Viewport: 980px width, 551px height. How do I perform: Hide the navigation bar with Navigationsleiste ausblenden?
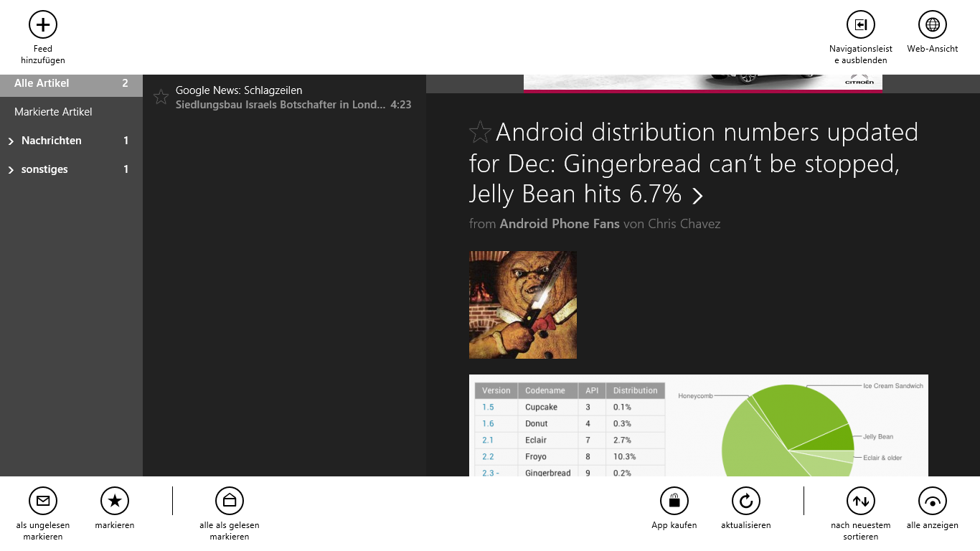click(x=861, y=24)
